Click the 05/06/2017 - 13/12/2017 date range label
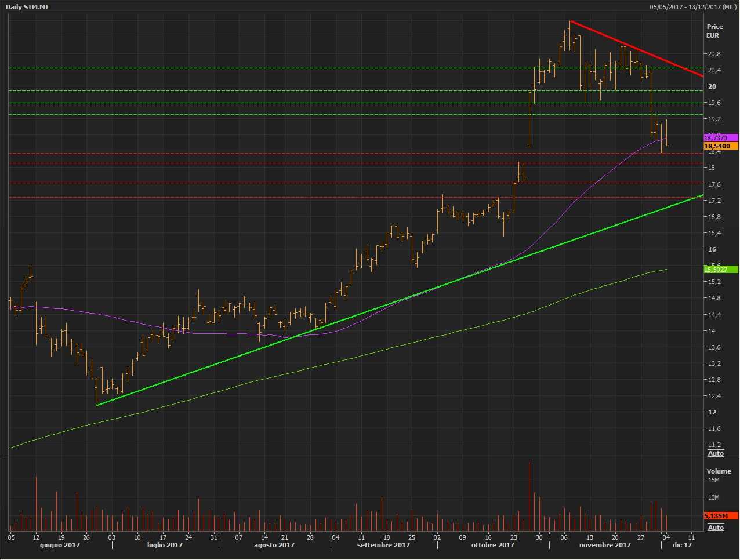This screenshot has width=740, height=560. 692,7
